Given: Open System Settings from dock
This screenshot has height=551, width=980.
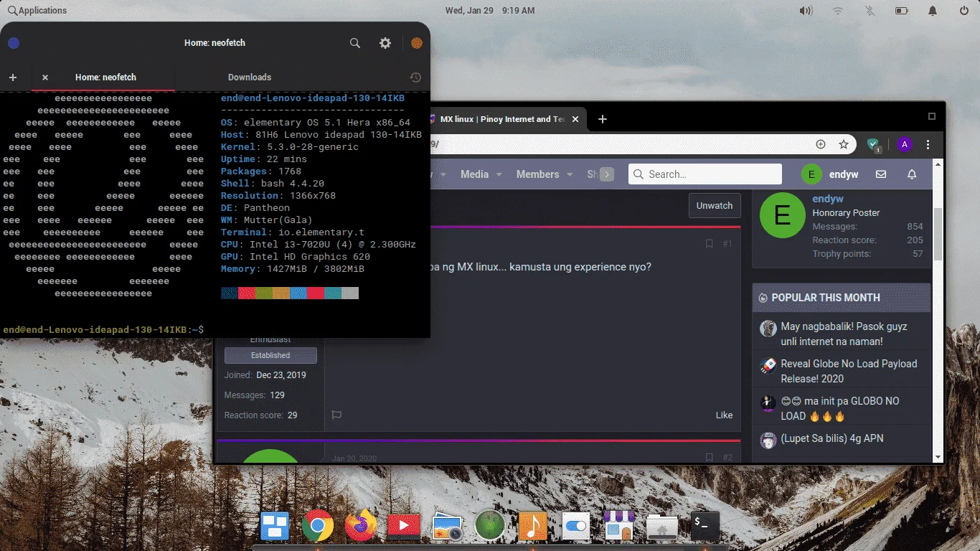Looking at the screenshot, I should pyautogui.click(x=576, y=527).
